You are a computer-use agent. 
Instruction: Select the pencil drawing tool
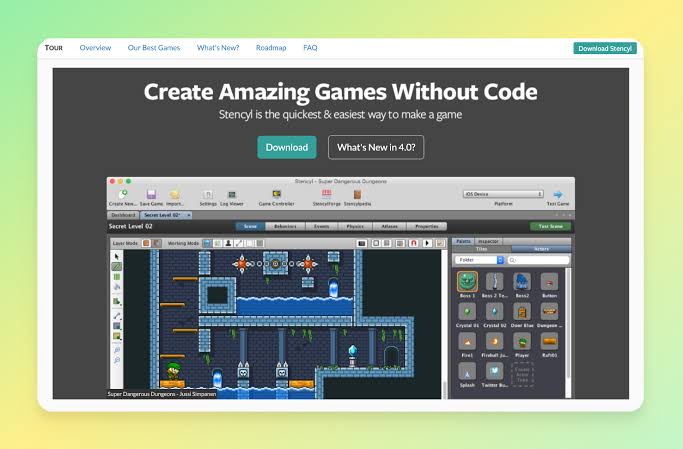pos(117,266)
